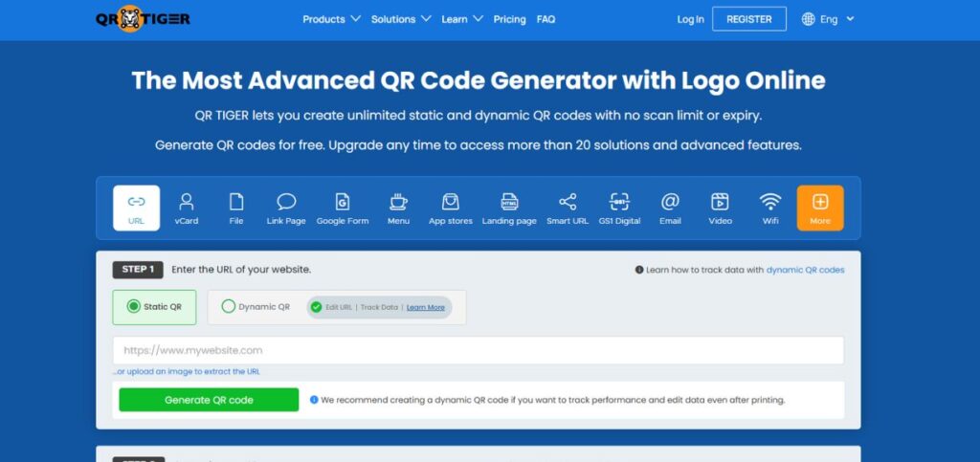
Task: Choose the Email QR code option
Action: point(670,208)
